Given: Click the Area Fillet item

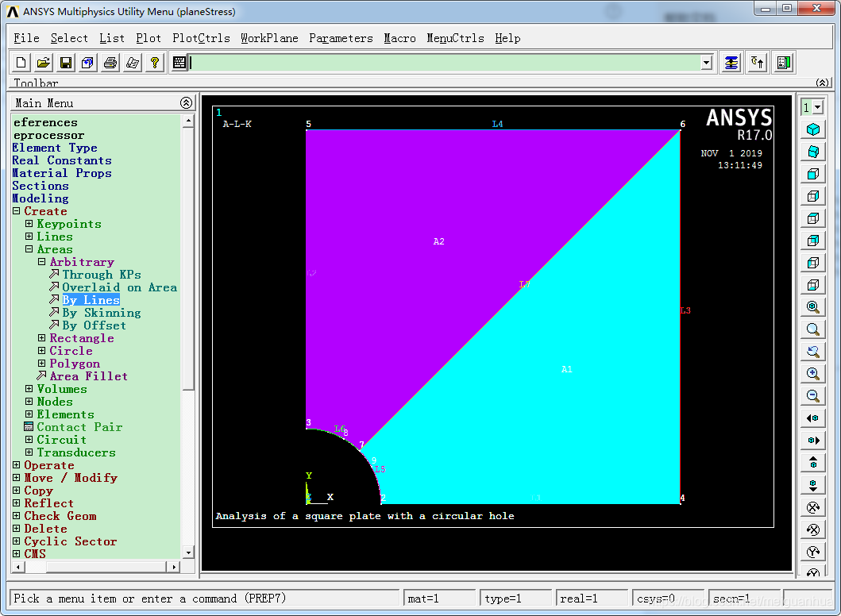Looking at the screenshot, I should pyautogui.click(x=88, y=376).
